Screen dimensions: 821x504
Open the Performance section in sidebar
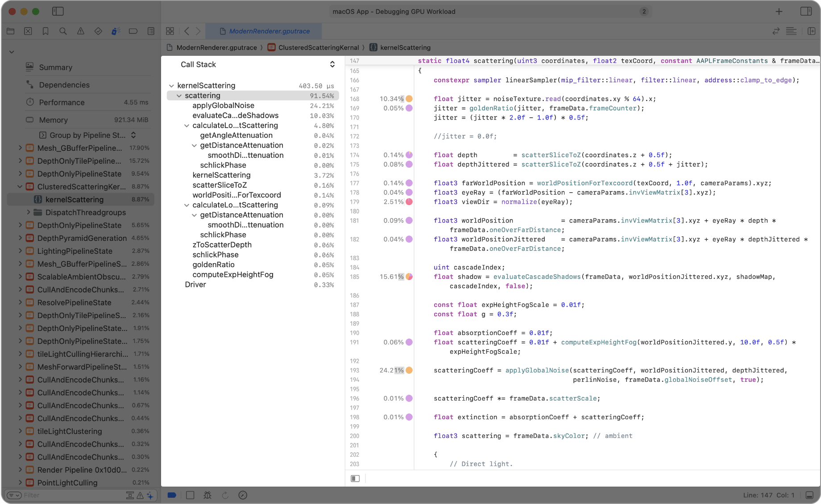tap(62, 102)
